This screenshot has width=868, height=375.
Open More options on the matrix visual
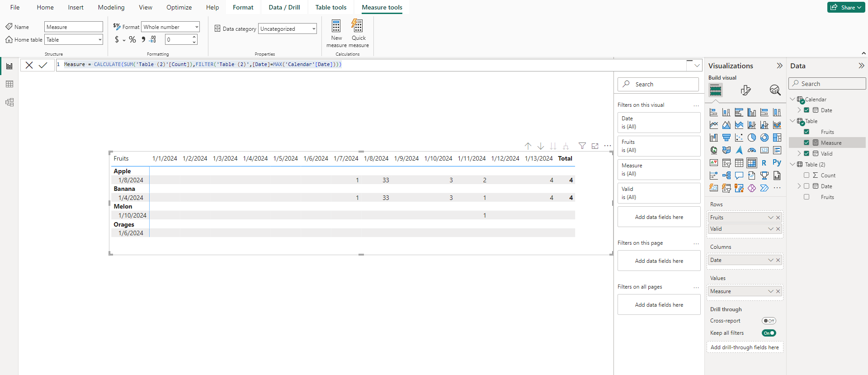pos(608,146)
